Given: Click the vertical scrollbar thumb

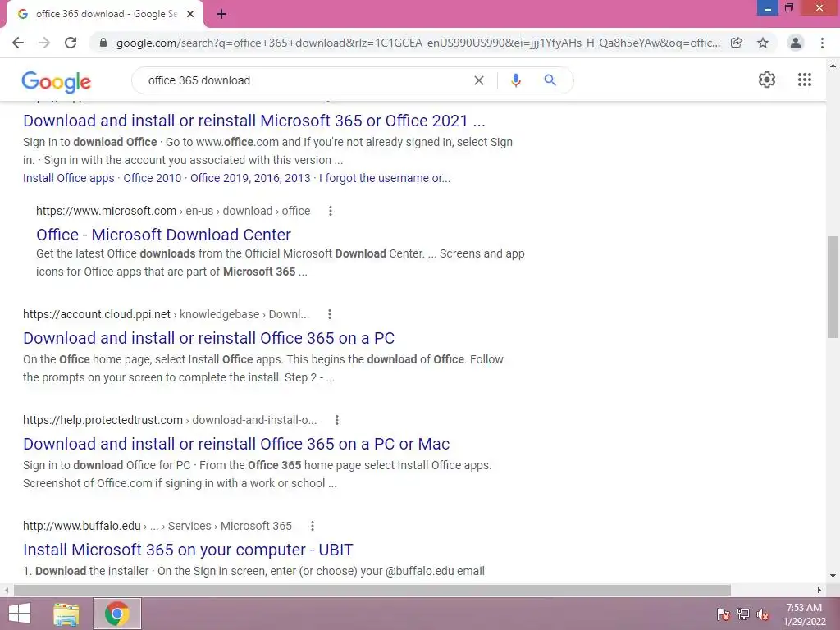Looking at the screenshot, I should tap(833, 286).
